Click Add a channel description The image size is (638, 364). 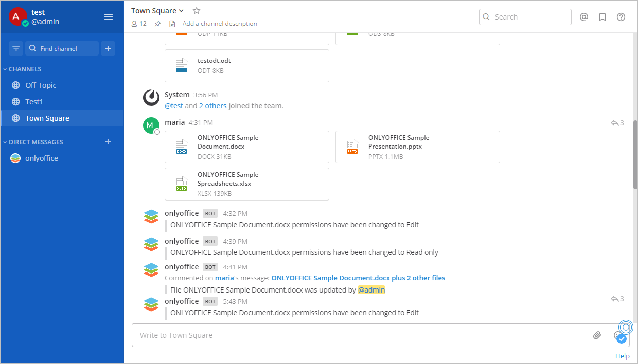pos(220,24)
